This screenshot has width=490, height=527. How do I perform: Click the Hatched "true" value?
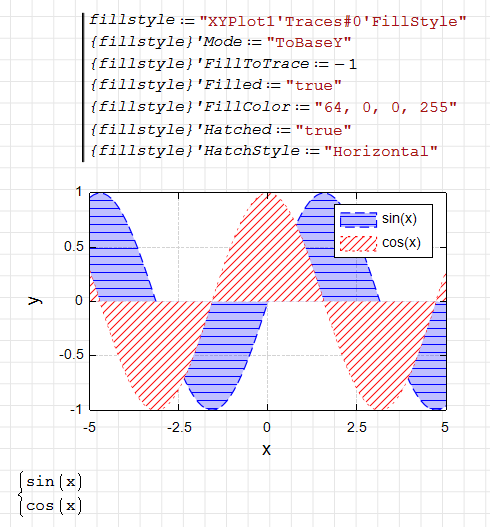323,130
